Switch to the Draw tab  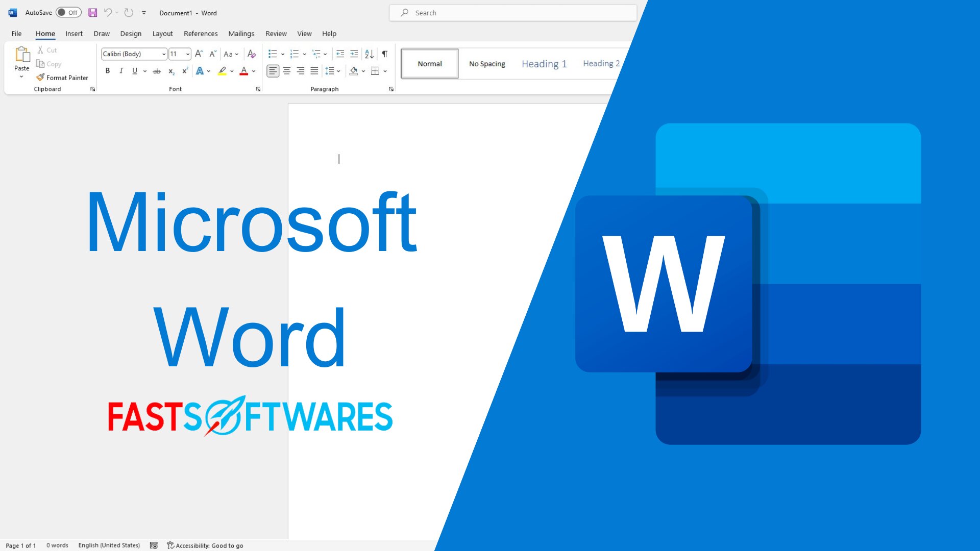[x=102, y=34]
